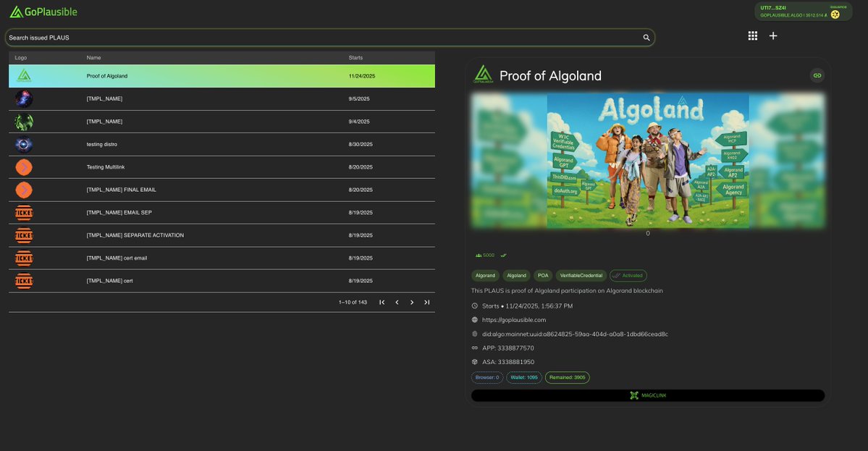Click the blue eye logo of testing distro
Image resolution: width=868 pixels, height=451 pixels.
tap(24, 145)
